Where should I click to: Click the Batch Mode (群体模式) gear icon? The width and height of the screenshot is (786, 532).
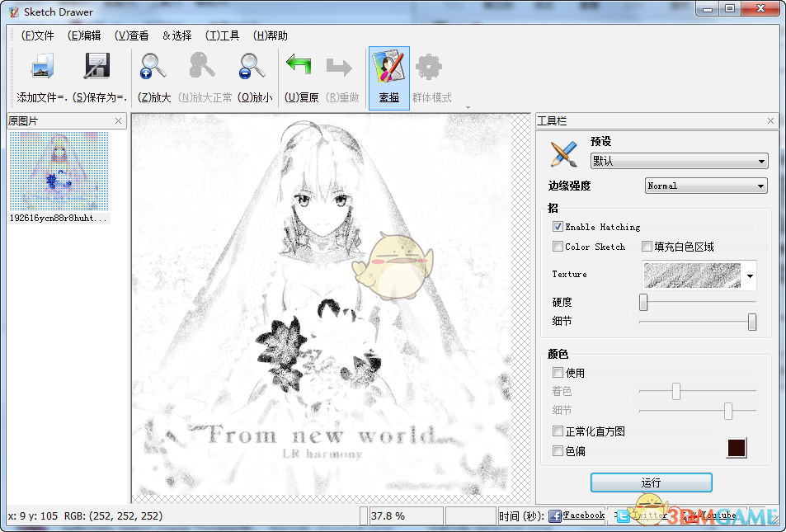click(429, 67)
